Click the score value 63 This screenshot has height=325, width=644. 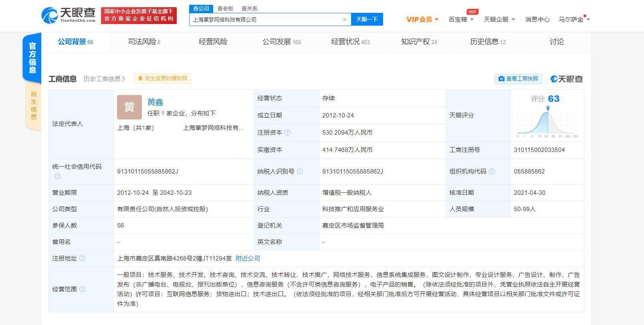(553, 99)
